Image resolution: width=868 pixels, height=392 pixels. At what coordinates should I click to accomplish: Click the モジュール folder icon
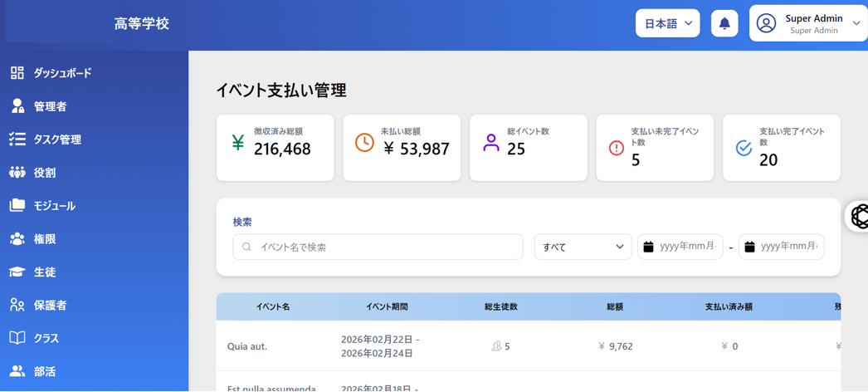pos(17,205)
